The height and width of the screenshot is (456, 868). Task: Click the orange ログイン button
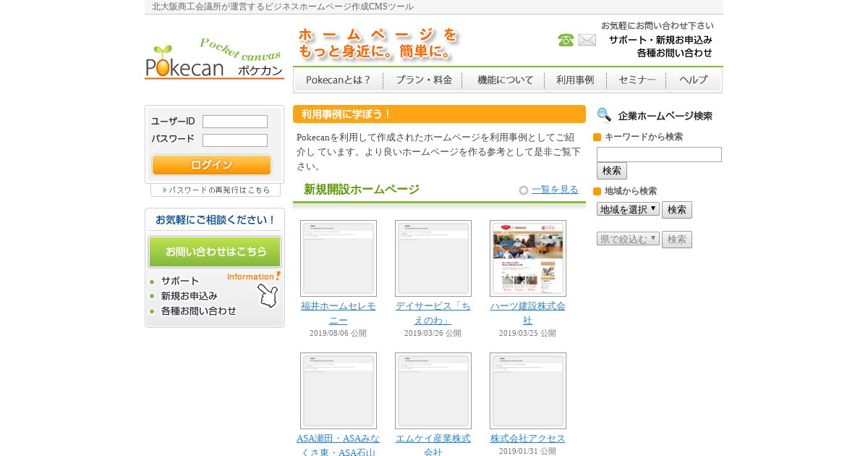click(211, 165)
